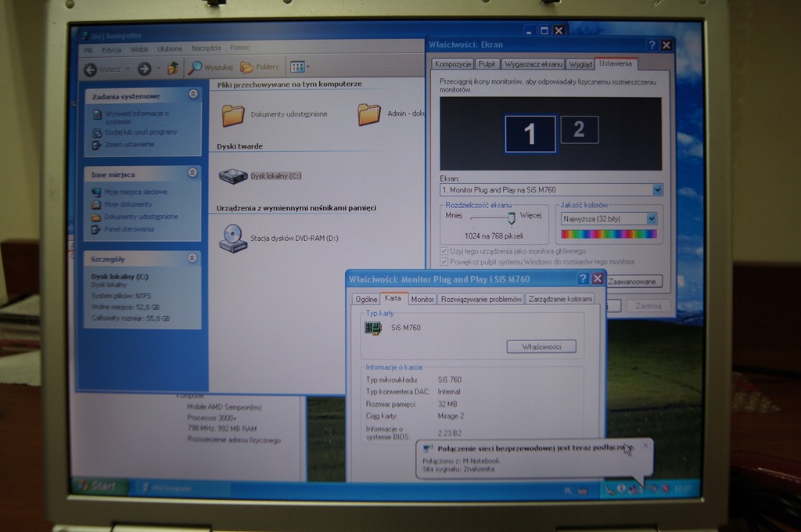Open Wyszukaj search in the toolbar
Viewport: 801px width, 532px height.
pyautogui.click(x=210, y=67)
